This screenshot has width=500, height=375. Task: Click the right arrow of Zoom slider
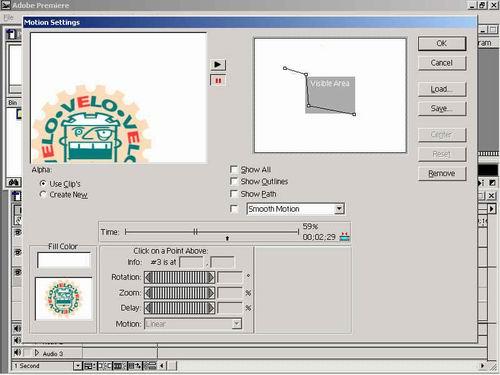click(x=211, y=293)
